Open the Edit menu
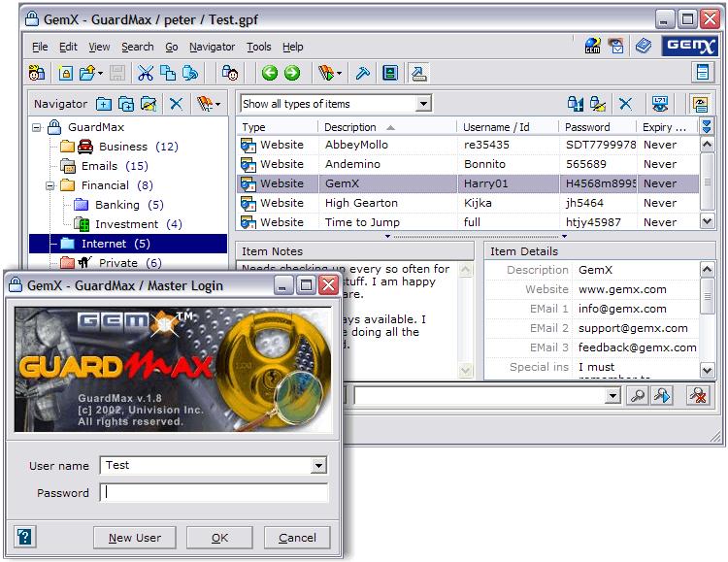 click(68, 47)
